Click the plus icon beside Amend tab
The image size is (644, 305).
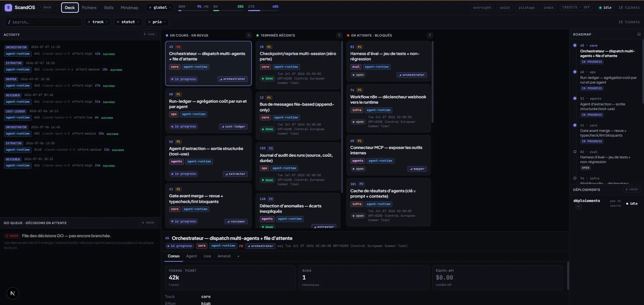click(238, 256)
